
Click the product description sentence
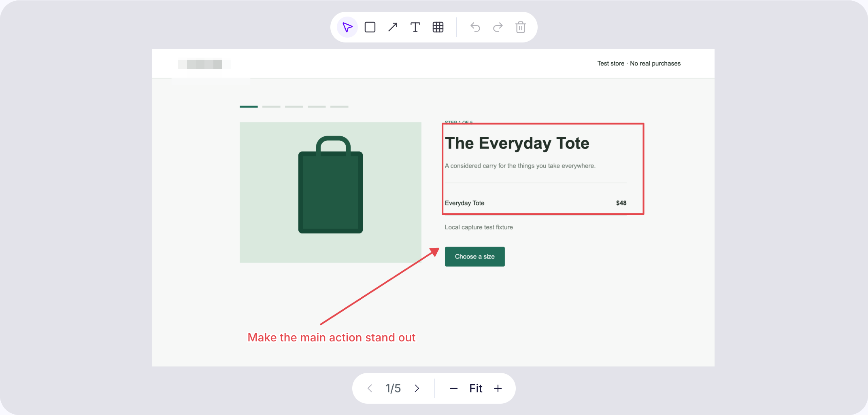point(520,166)
